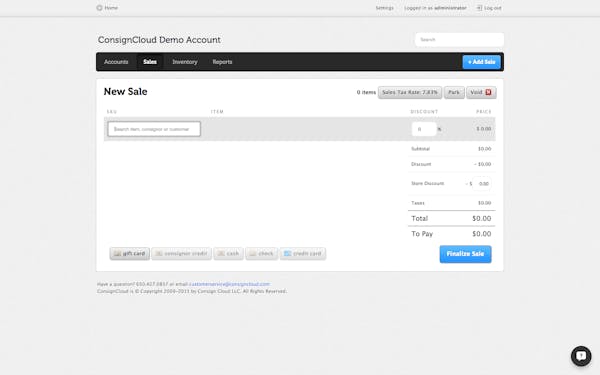Select check payment button label
This screenshot has width=600, height=375.
tap(266, 253)
